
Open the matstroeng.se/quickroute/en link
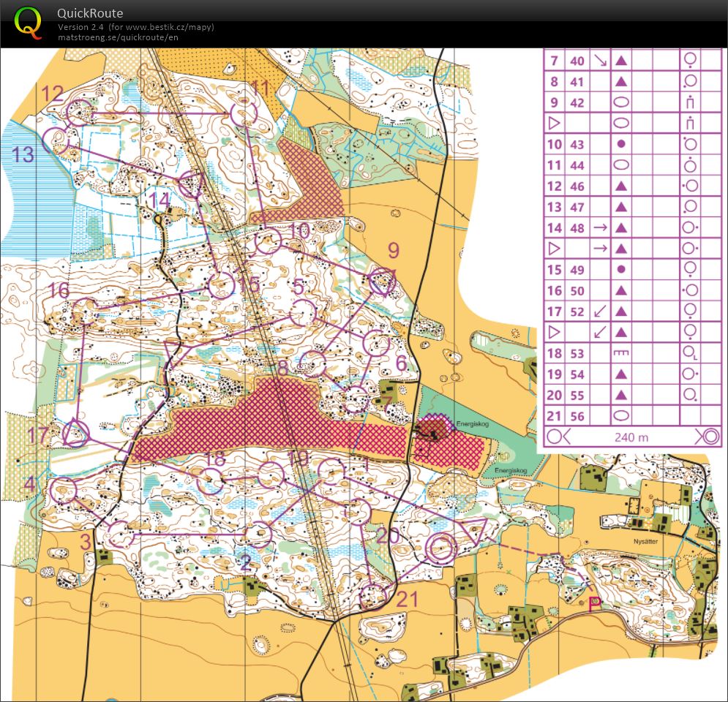click(x=118, y=37)
